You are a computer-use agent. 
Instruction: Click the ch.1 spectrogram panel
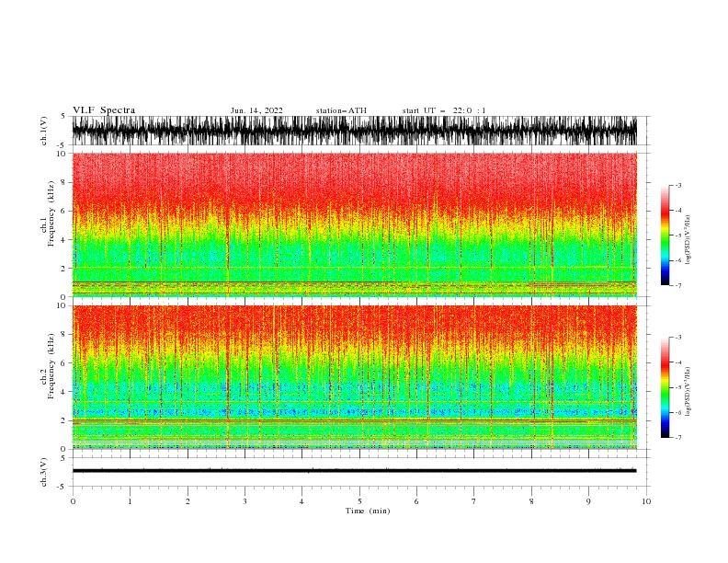(x=354, y=224)
